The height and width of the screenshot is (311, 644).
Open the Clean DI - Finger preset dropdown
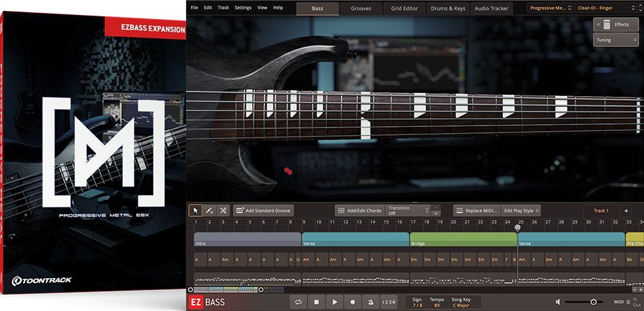[607, 8]
